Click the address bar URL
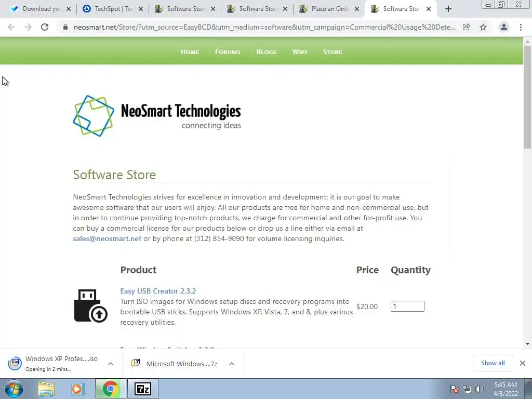 pos(264,27)
